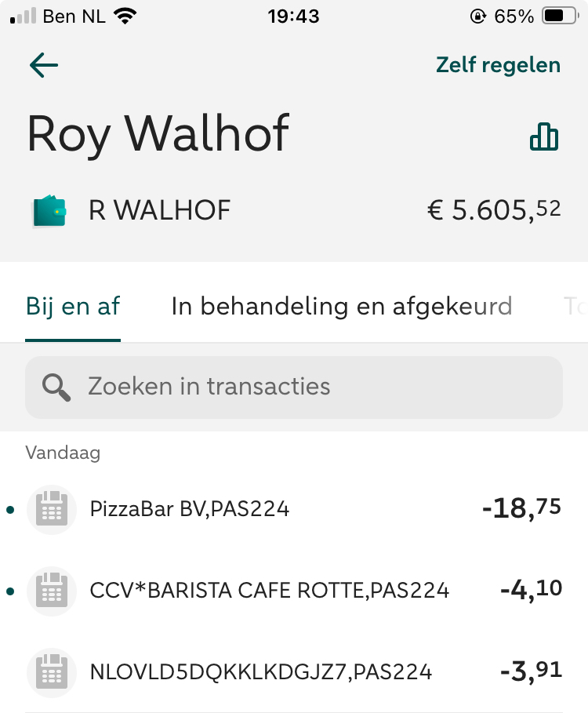Tap the magnifying glass search icon
The width and height of the screenshot is (588, 713).
[56, 387]
